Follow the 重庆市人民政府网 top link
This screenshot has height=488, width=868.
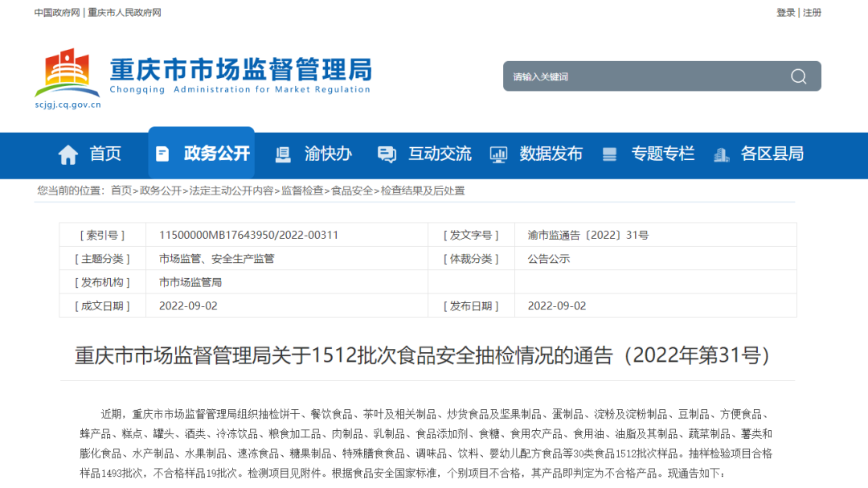(x=125, y=13)
